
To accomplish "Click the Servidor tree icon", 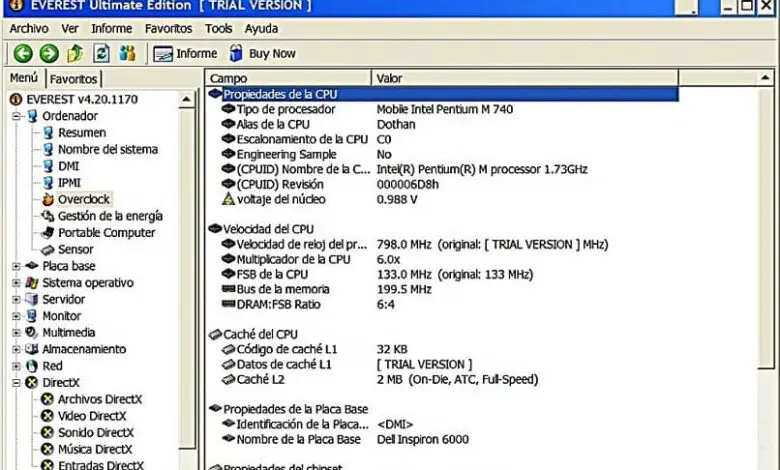I will (32, 299).
